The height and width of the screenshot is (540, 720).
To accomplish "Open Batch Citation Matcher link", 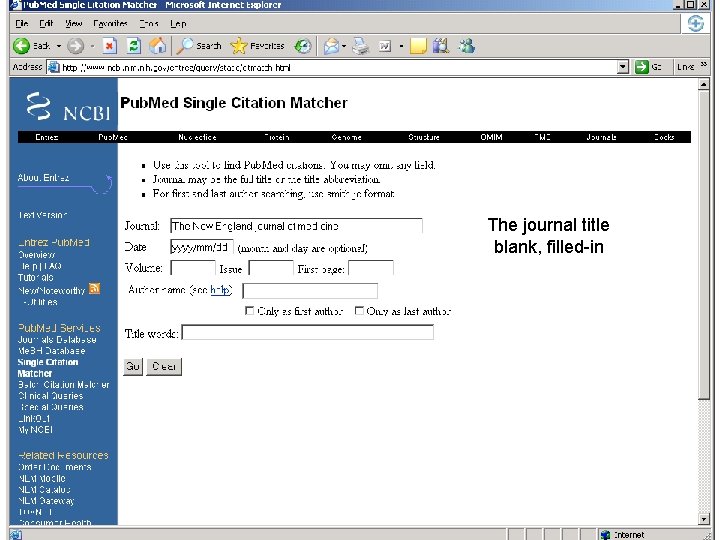I will [63, 384].
